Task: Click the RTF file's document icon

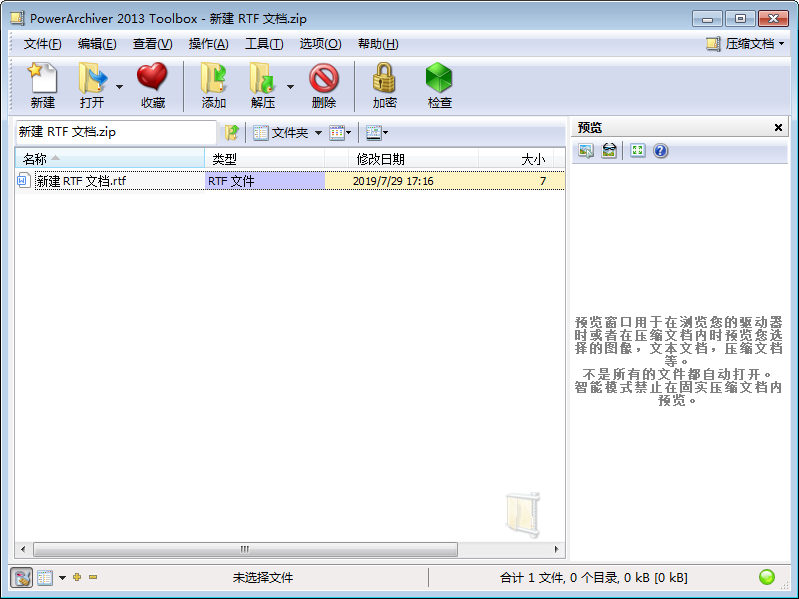Action: click(23, 180)
